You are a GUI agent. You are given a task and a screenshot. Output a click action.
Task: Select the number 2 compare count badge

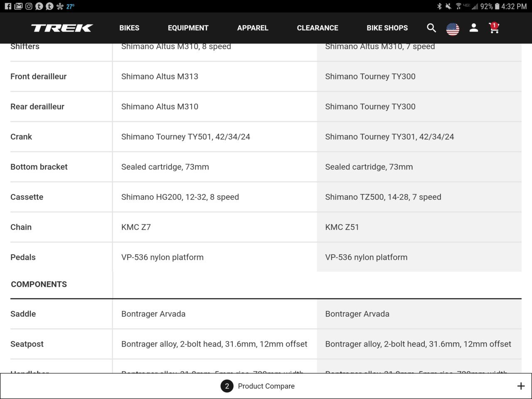[227, 386]
